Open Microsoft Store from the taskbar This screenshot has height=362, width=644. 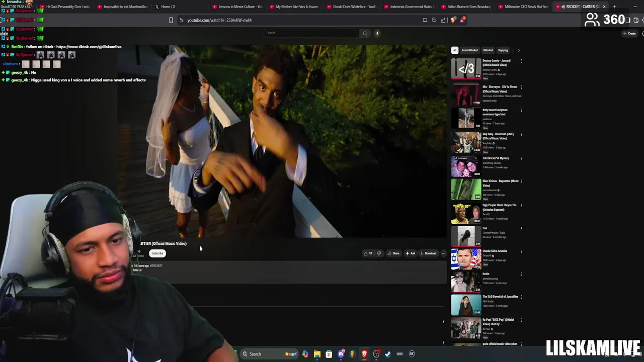tap(329, 354)
